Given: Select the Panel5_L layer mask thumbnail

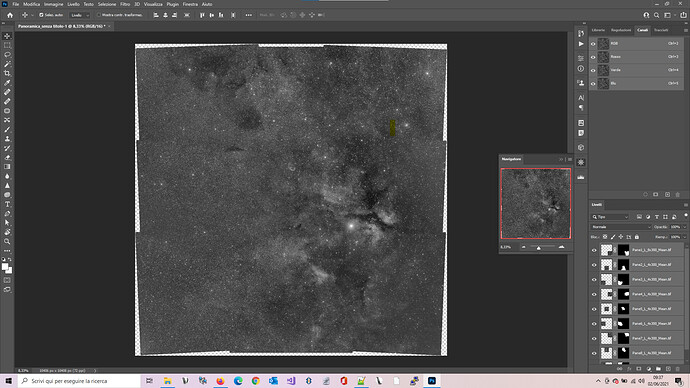Looking at the screenshot, I should pos(624,309).
